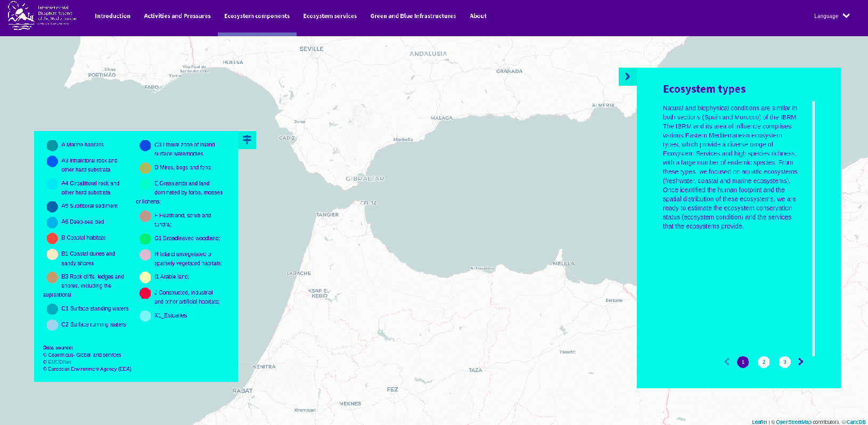Viewport: 868px width, 425px height.
Task: Go to slide 3 of Ecosystem types
Action: click(784, 362)
